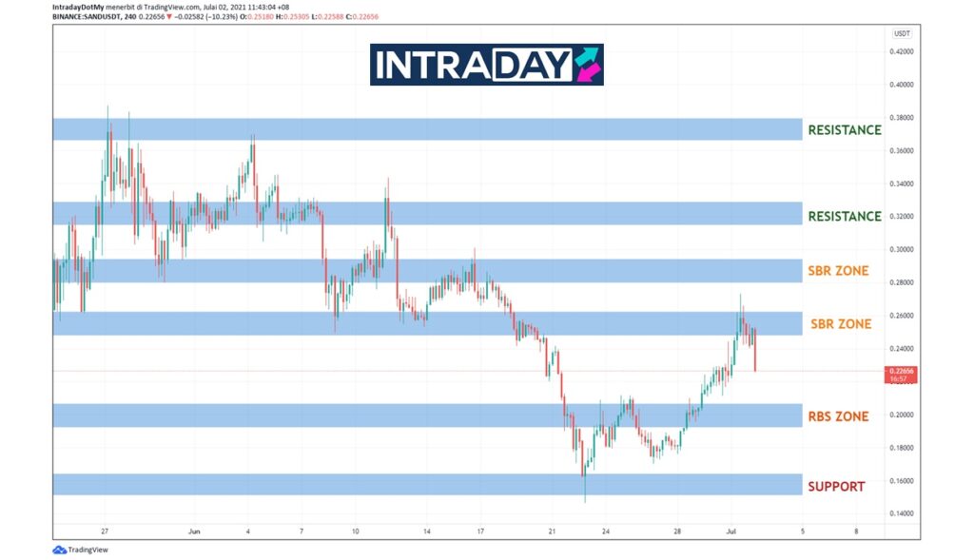Viewport: 974px width, 560px height.
Task: Click the top blue resistance band
Action: tap(428, 129)
